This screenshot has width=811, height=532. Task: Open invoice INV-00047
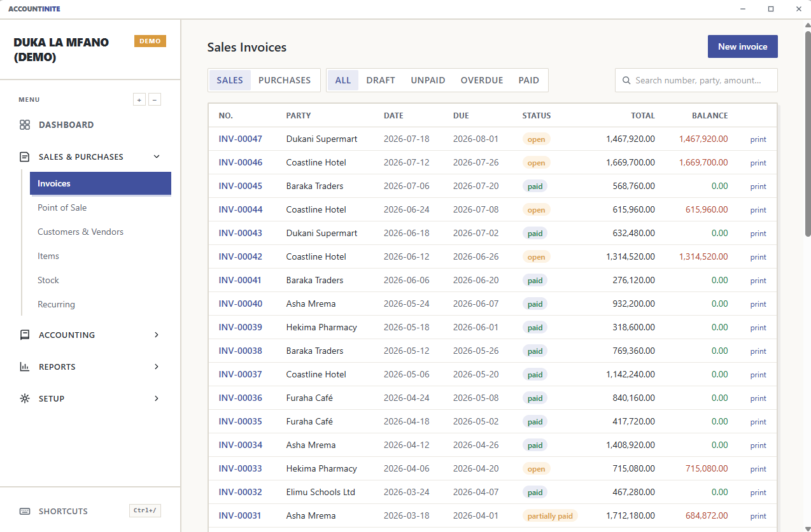pyautogui.click(x=241, y=139)
